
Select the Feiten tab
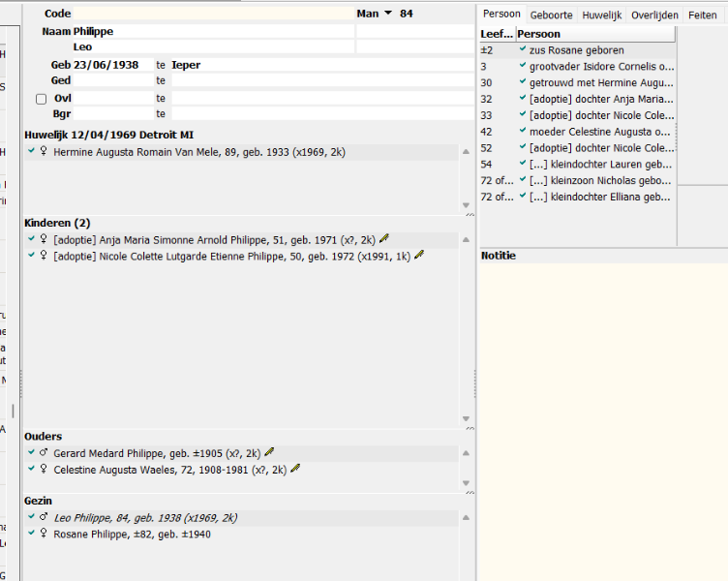tap(702, 15)
